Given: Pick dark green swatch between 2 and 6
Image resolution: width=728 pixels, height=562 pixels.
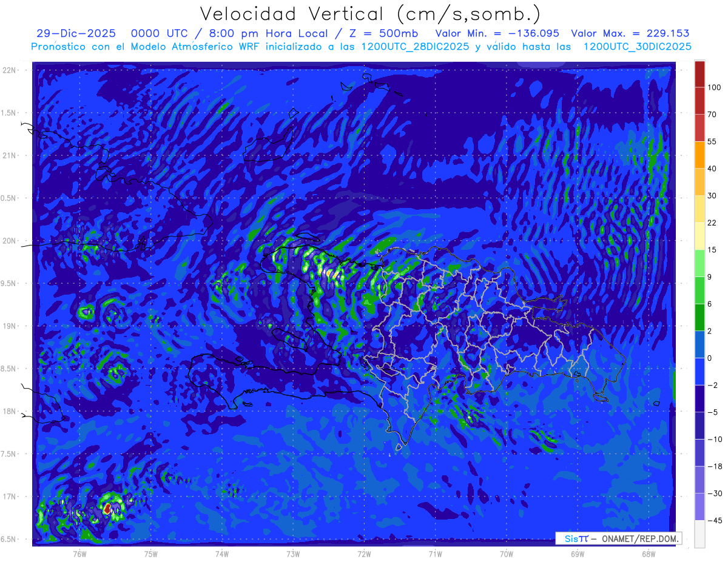Looking at the screenshot, I should 699,317.
